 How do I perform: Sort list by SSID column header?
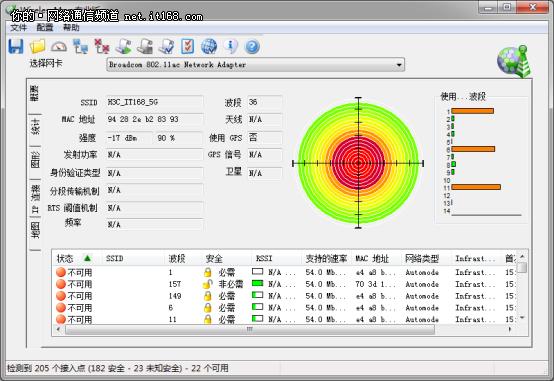[x=115, y=258]
